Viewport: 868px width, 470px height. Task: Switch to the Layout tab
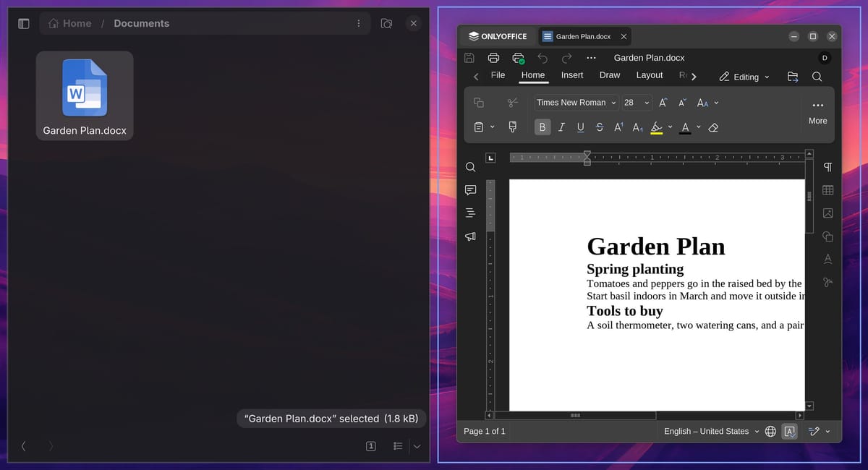650,75
